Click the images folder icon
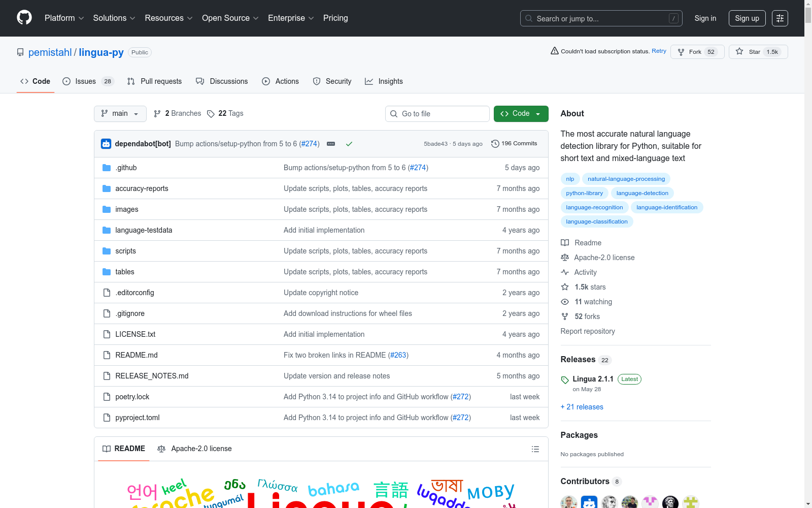 coord(107,209)
